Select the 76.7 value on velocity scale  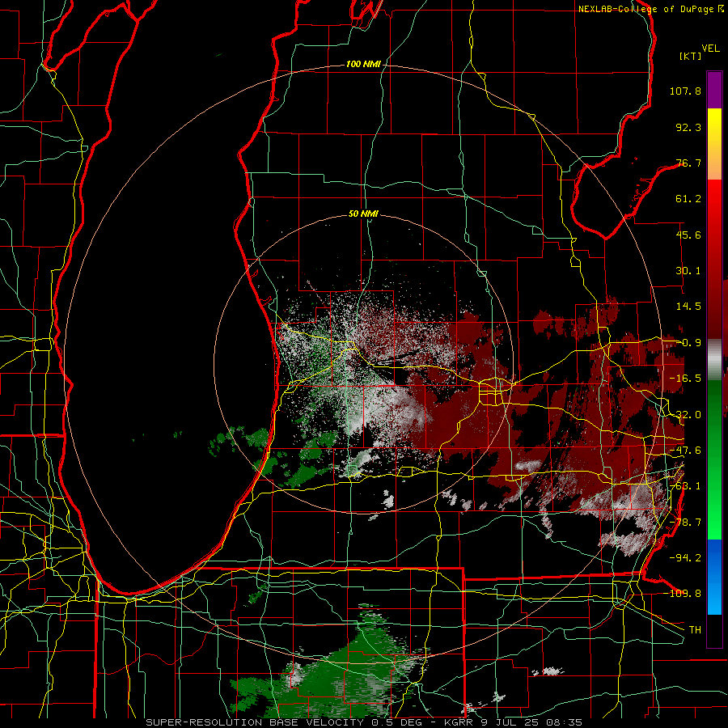[x=688, y=163]
